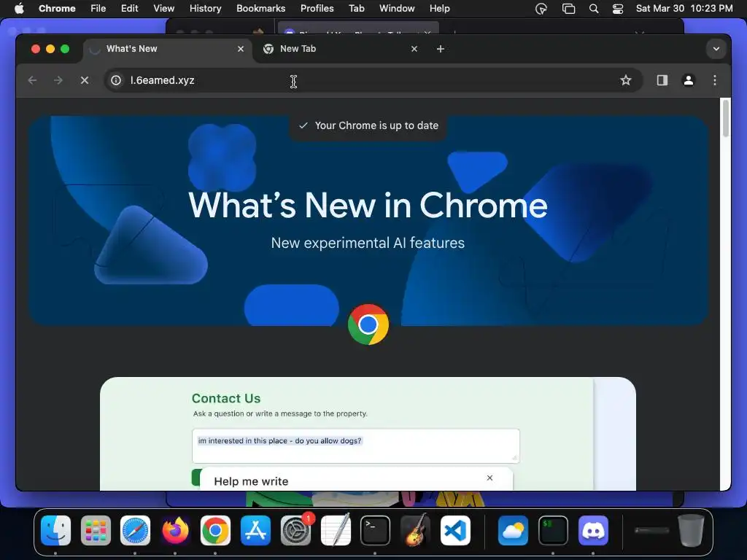This screenshot has width=747, height=560.
Task: Open GarageBand from the dock
Action: pos(415,530)
